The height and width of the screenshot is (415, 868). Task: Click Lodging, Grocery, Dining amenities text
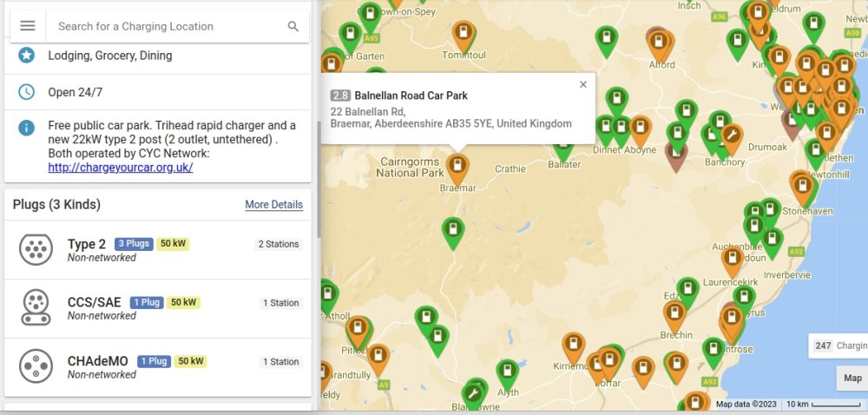pos(110,56)
